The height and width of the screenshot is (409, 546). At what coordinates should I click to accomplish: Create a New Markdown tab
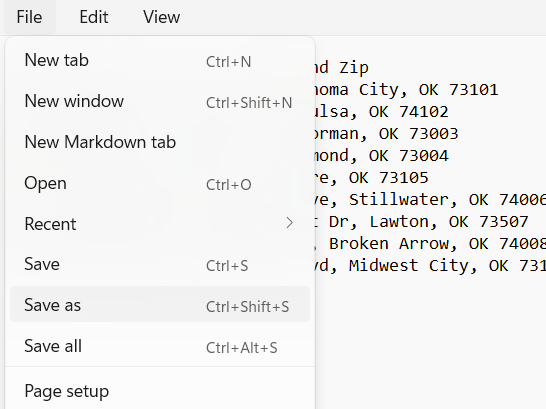click(160, 142)
